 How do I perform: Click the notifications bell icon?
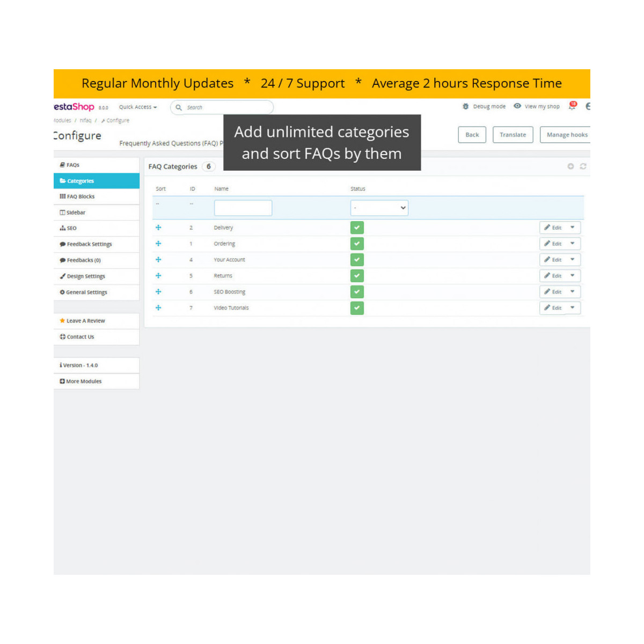[572, 106]
